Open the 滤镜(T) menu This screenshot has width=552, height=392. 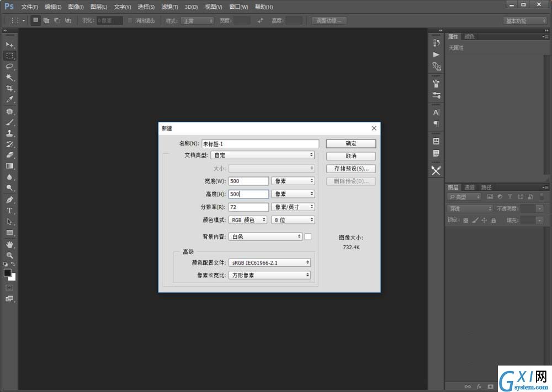point(169,7)
